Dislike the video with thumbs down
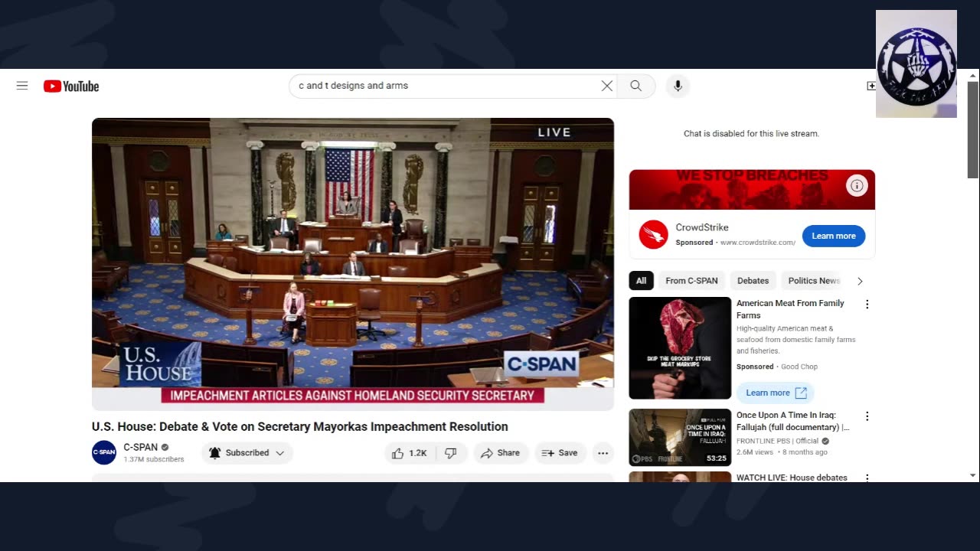The height and width of the screenshot is (551, 980). point(451,453)
